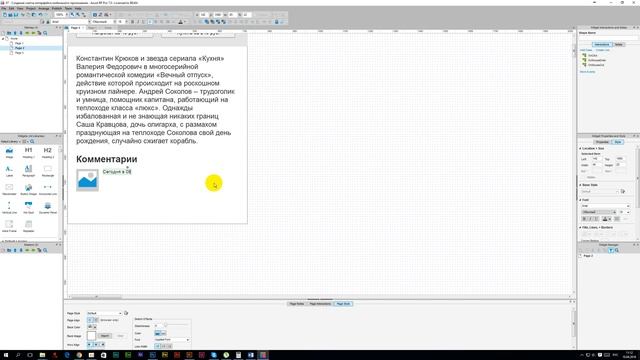Screen dimensions: 640x360
Task: Select the Image widget in library
Action: 9,153
